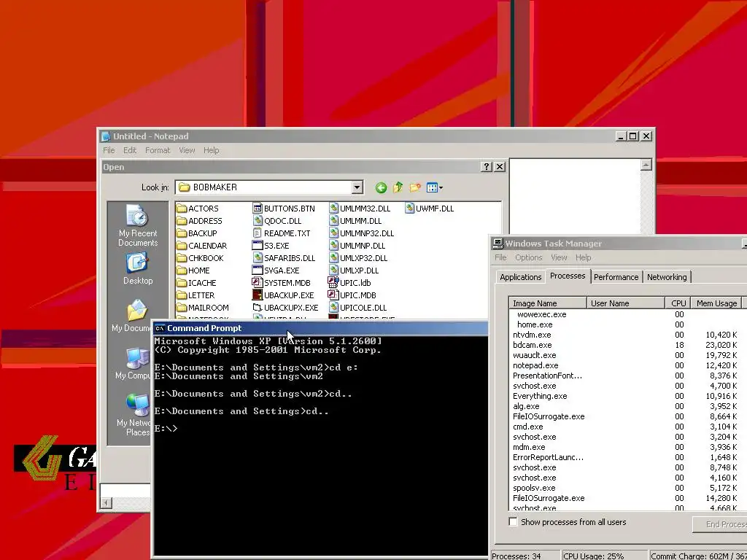Select the README.TXT file
This screenshot has height=560, width=747.
click(x=282, y=233)
